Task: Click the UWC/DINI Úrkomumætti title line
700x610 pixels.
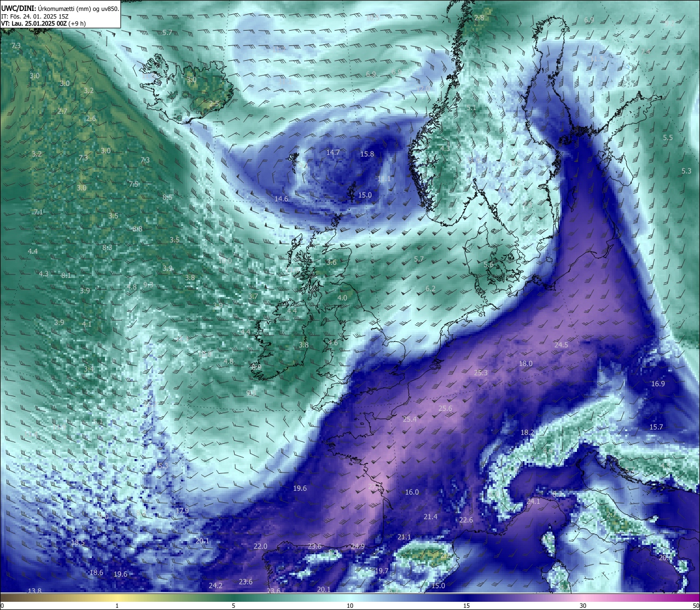Action: 60,8
